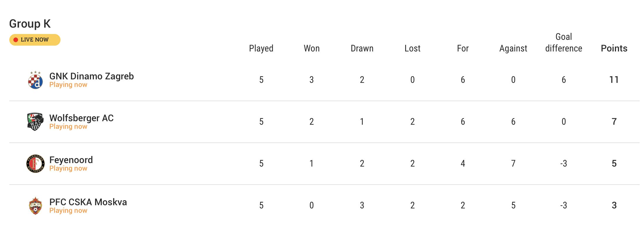Open the GNK Dinamo Zagreb team link
This screenshot has width=644, height=234.
point(91,76)
